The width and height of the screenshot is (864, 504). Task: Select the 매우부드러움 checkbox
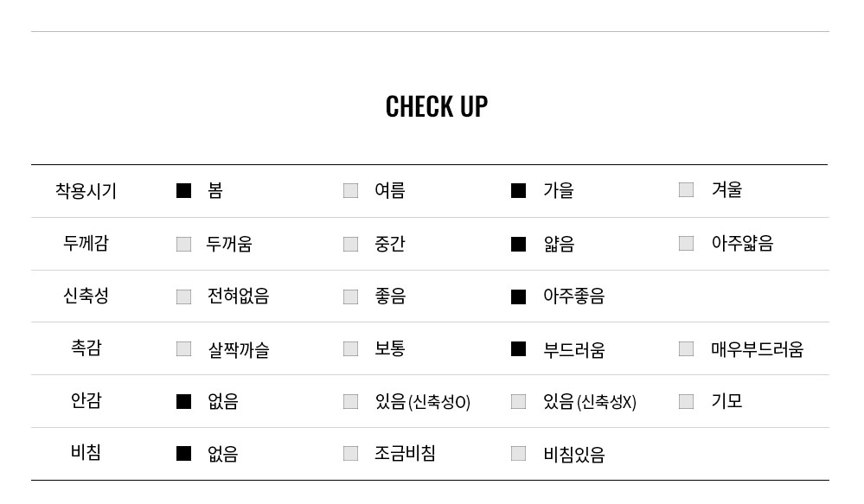pos(686,348)
